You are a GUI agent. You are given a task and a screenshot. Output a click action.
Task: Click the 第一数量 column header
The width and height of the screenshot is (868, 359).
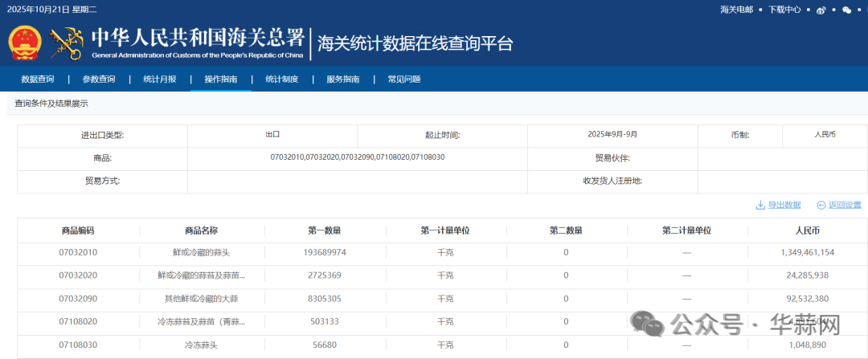pos(325,230)
